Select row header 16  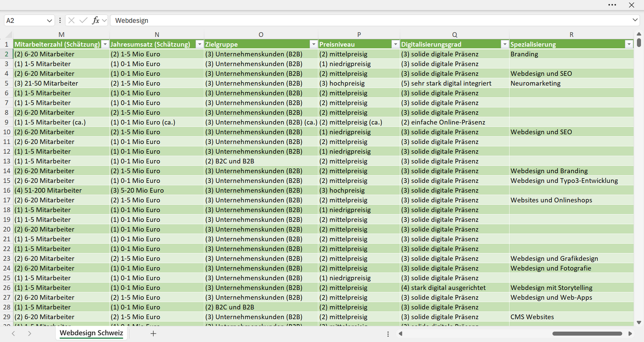(7, 190)
